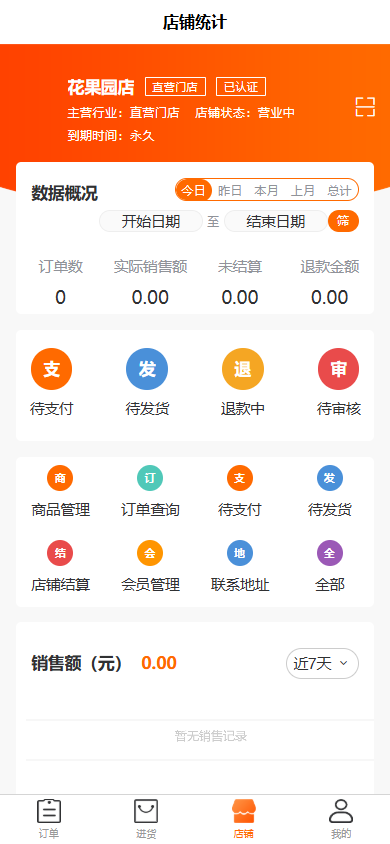Tap the 退款金额 statistic

[330, 282]
